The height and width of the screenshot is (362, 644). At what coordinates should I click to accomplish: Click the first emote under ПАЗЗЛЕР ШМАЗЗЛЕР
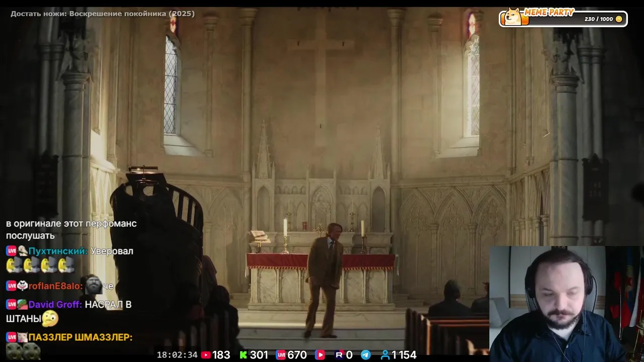coord(14,351)
